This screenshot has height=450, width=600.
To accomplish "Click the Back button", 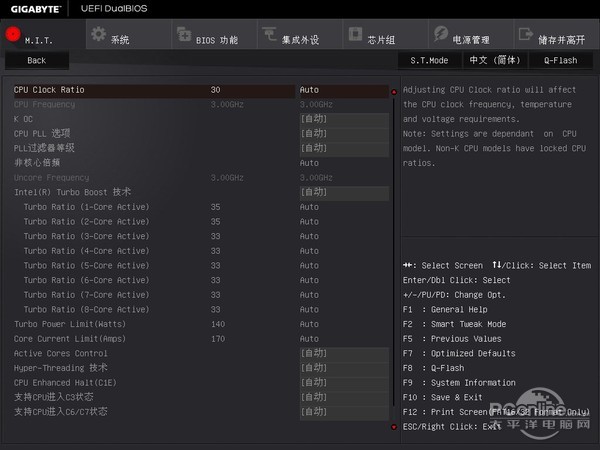I will click(x=37, y=60).
